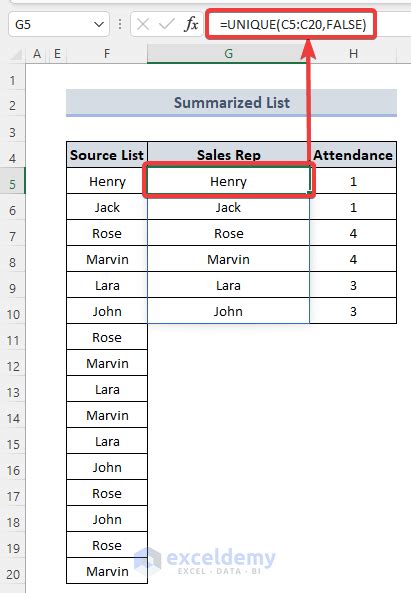Select the Attendance header cell

[x=353, y=155]
